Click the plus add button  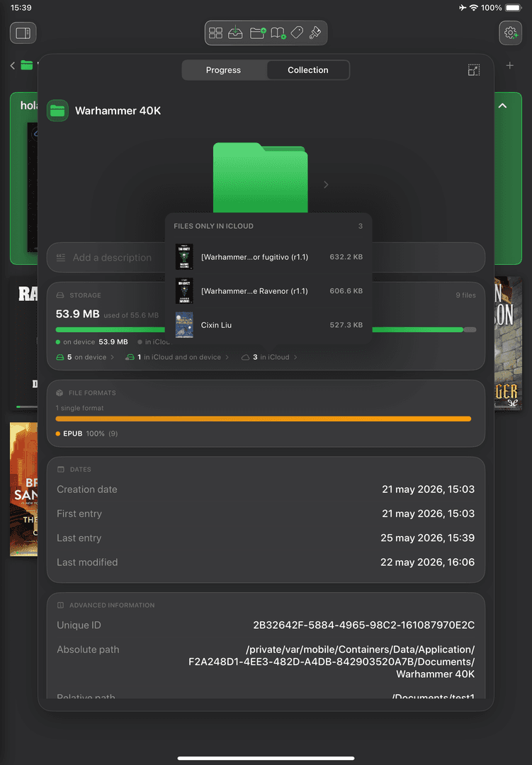(509, 65)
